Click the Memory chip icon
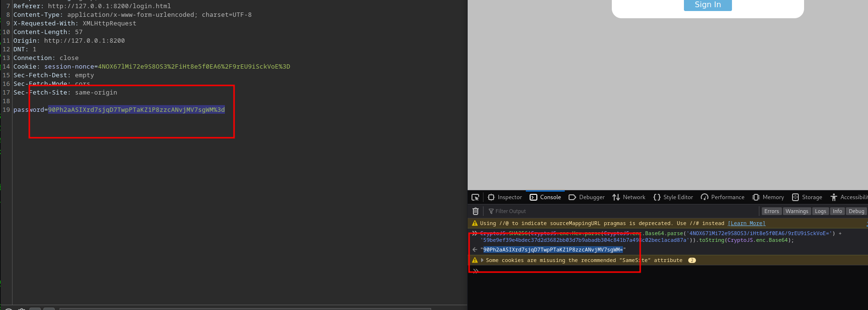Screen dimensions: 868x310 756,197
